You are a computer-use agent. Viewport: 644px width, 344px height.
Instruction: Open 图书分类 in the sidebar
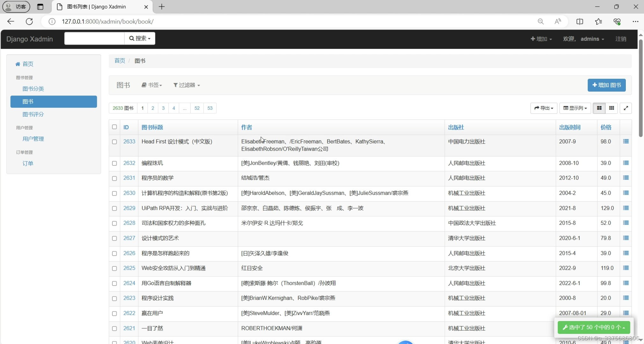(x=33, y=89)
